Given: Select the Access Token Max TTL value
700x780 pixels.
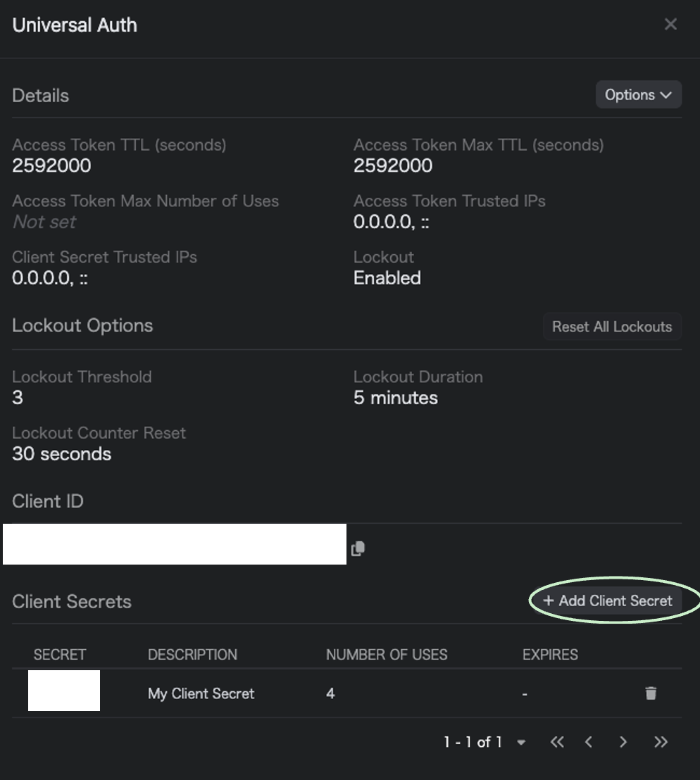Looking at the screenshot, I should (393, 165).
